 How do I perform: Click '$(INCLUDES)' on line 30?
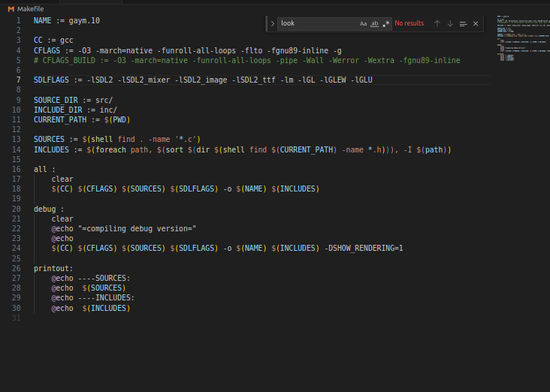click(x=106, y=309)
